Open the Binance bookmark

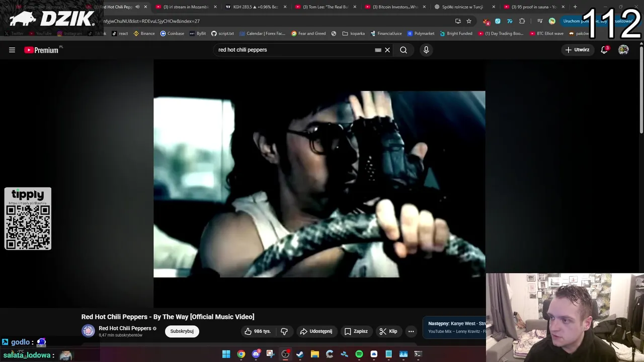pos(144,34)
